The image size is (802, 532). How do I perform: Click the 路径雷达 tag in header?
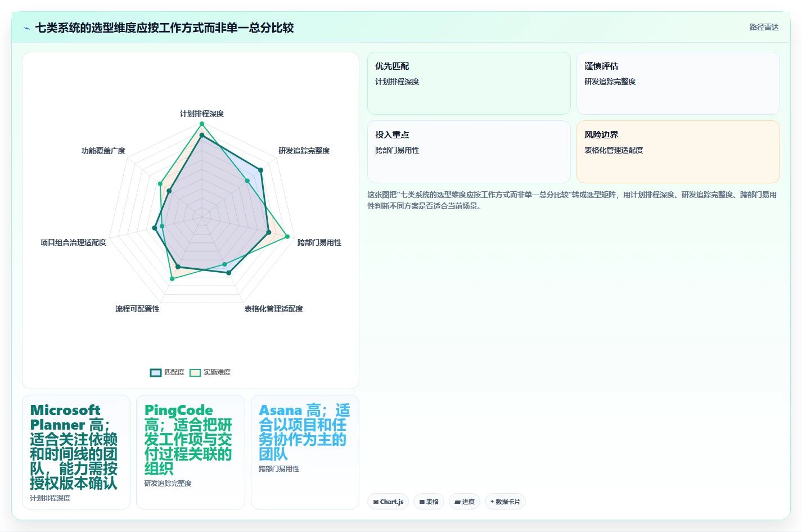[x=764, y=27]
